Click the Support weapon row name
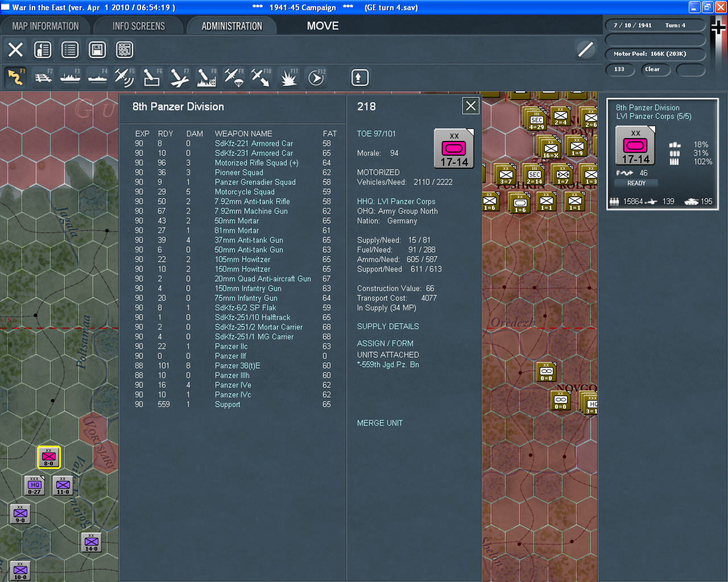The width and height of the screenshot is (728, 582). (227, 404)
